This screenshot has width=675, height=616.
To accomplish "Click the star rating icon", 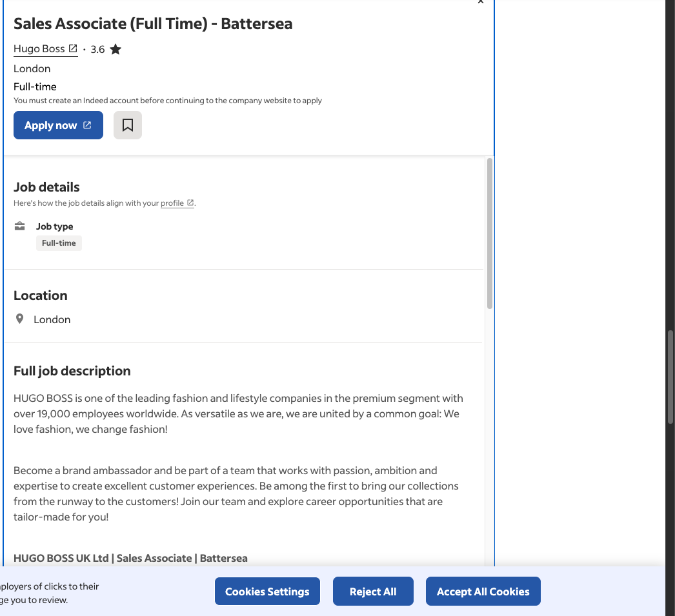I will (116, 50).
